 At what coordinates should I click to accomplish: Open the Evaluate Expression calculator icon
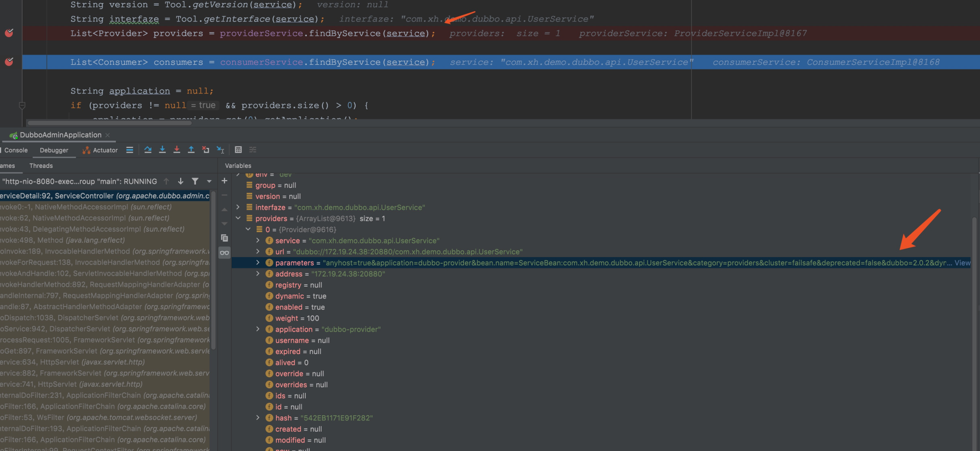click(238, 150)
